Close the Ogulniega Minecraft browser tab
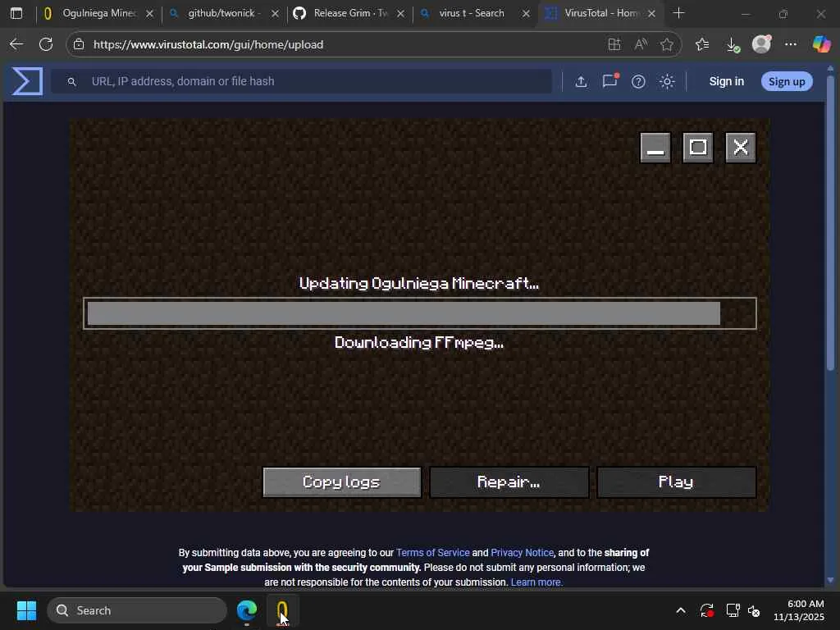Screen dimensions: 840x630 pos(150,14)
